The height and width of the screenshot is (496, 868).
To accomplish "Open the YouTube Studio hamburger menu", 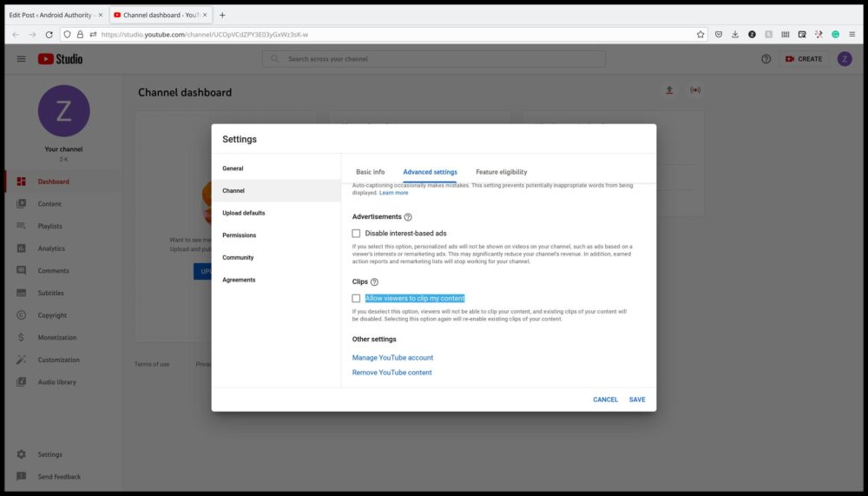I will coord(21,59).
